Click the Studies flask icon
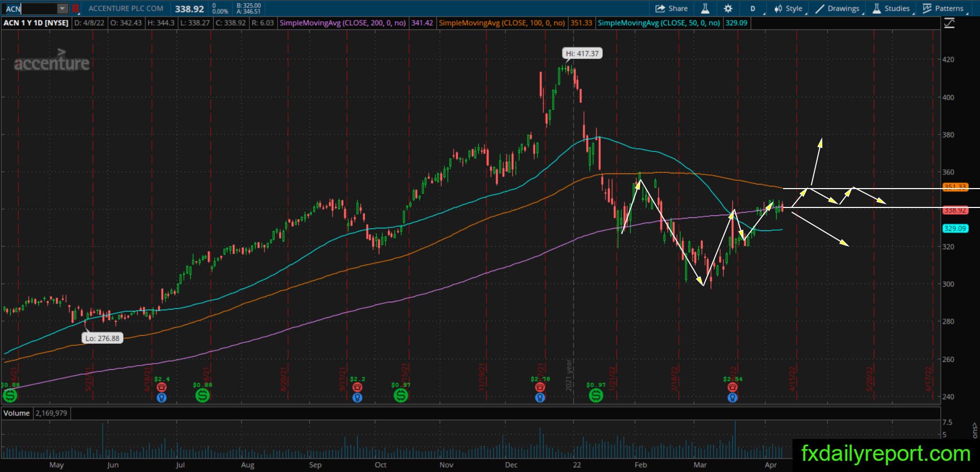980x472 pixels. (877, 8)
